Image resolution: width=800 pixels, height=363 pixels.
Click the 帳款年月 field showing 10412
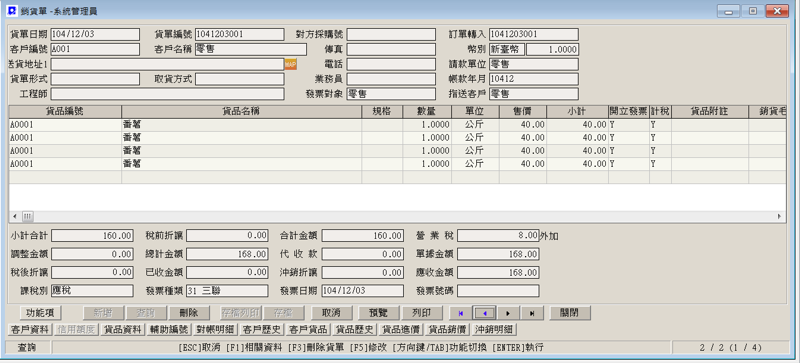tap(534, 79)
